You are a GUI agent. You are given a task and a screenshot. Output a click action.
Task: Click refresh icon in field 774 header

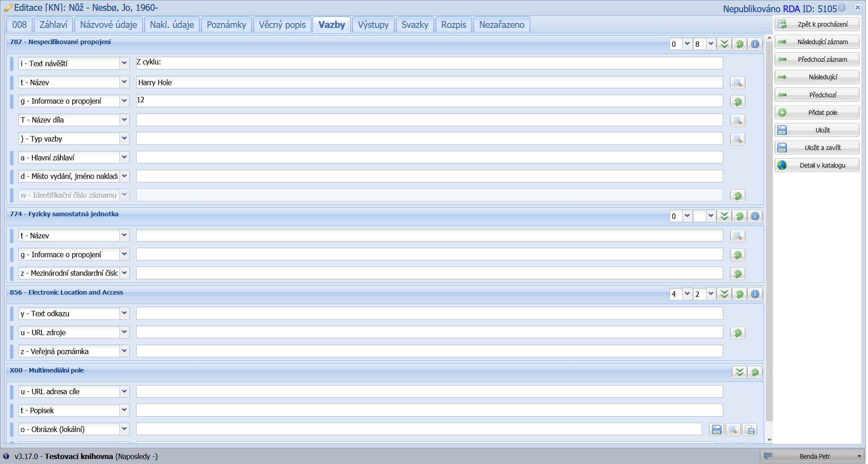click(x=739, y=216)
